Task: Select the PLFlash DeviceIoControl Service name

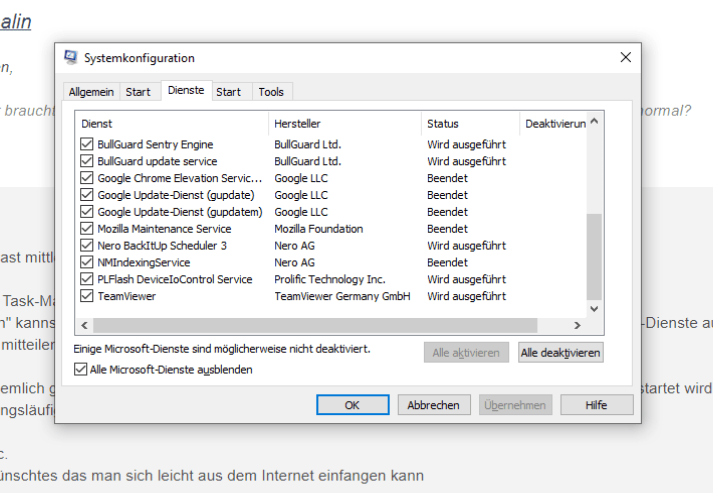Action: pos(175,279)
